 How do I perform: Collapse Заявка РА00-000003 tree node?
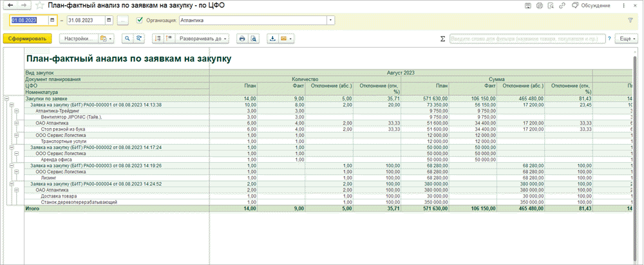point(12,166)
